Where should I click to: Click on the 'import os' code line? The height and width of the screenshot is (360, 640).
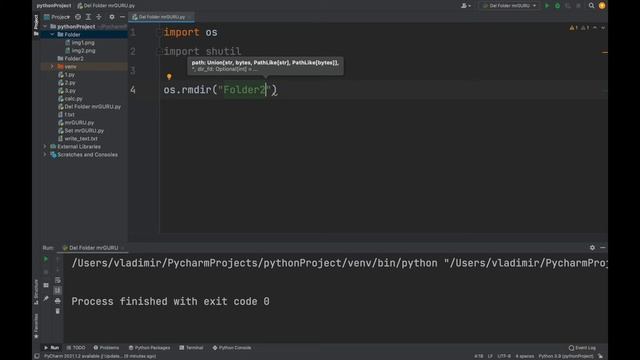tap(191, 32)
